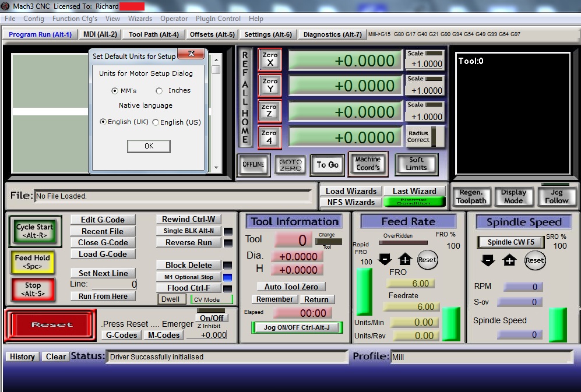Click the red Reset emergency button
Screen dimensions: 581x392
(x=51, y=325)
